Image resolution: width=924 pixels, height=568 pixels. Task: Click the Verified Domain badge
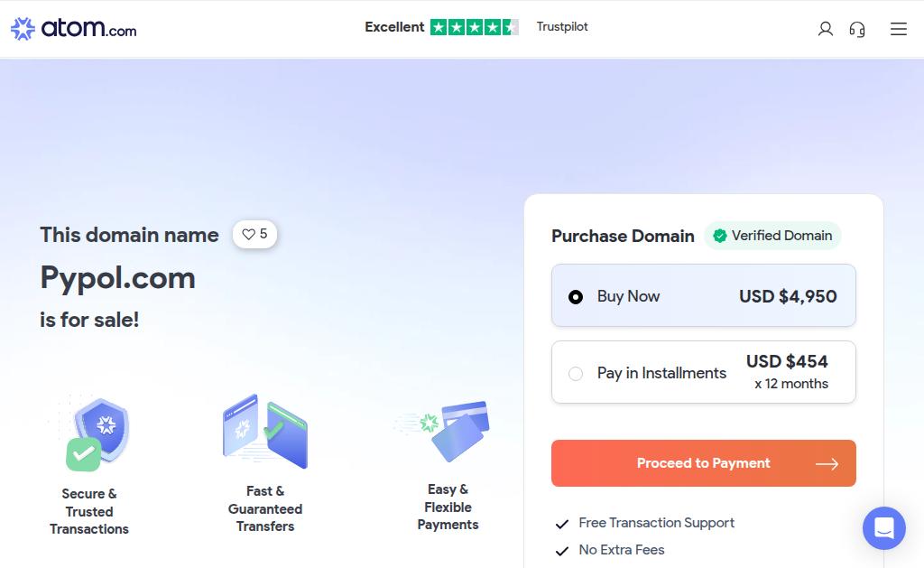pos(772,236)
